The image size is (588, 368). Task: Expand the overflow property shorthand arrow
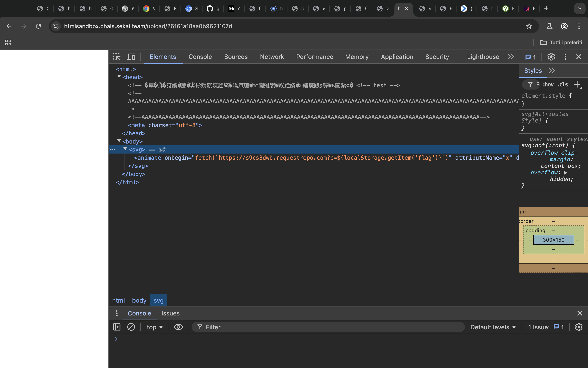point(565,173)
